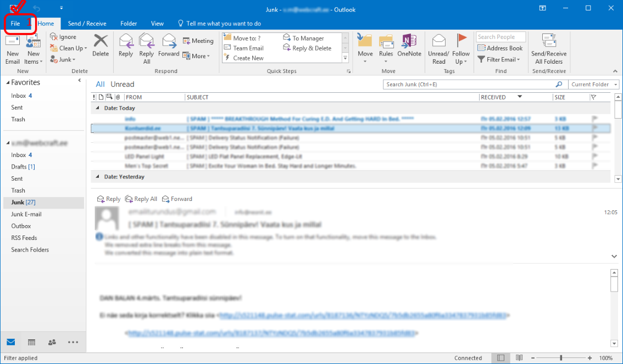
Task: Click Forward in the reading pane
Action: coord(177,199)
